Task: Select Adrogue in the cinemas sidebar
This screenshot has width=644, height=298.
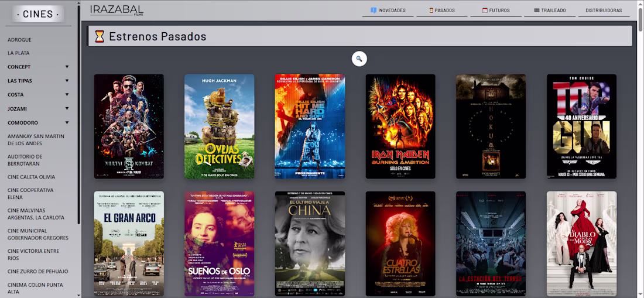Action: point(19,40)
